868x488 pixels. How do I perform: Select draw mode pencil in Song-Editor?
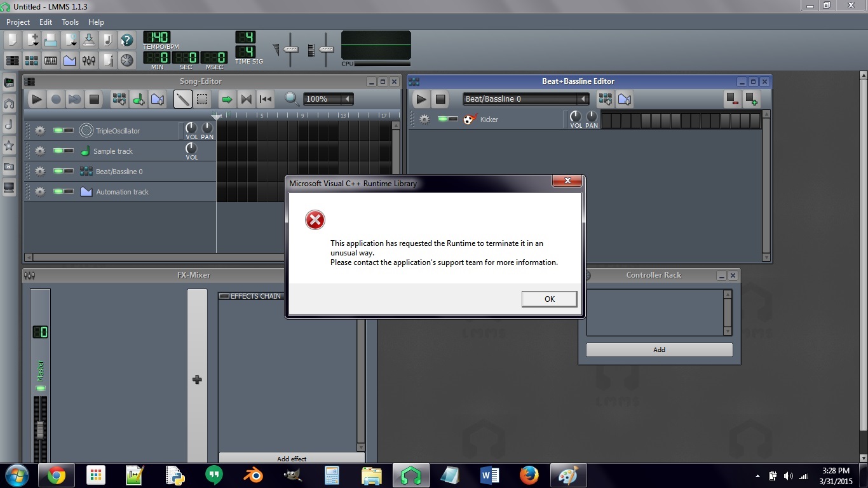click(183, 99)
